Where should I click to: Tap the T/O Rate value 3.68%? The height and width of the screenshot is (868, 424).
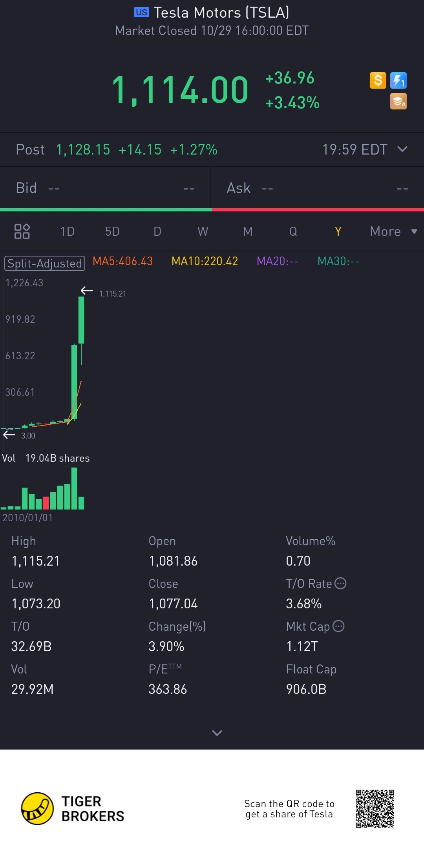pos(304,604)
